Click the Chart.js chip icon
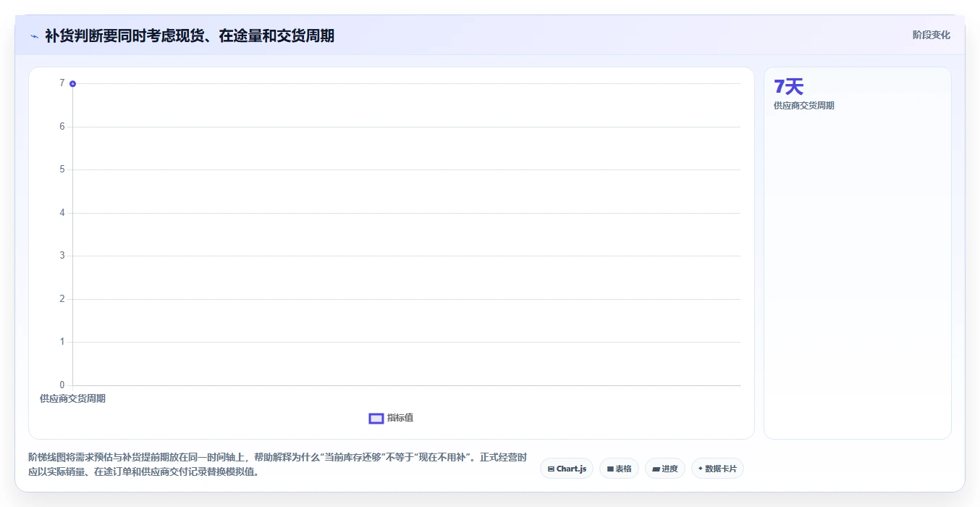 point(551,469)
